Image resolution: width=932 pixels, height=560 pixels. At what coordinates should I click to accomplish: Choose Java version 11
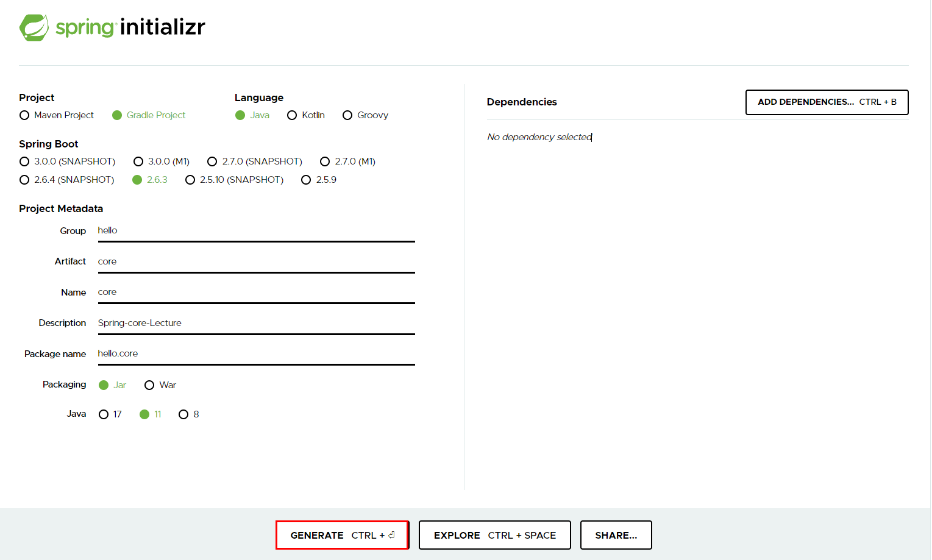[x=151, y=414]
